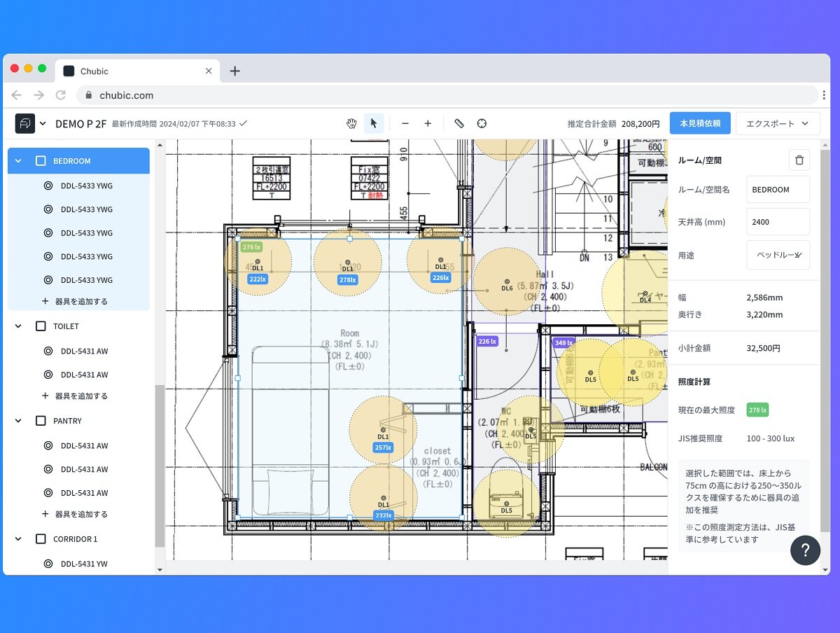Click the lock icon in address bar
This screenshot has width=840, height=633.
(89, 95)
